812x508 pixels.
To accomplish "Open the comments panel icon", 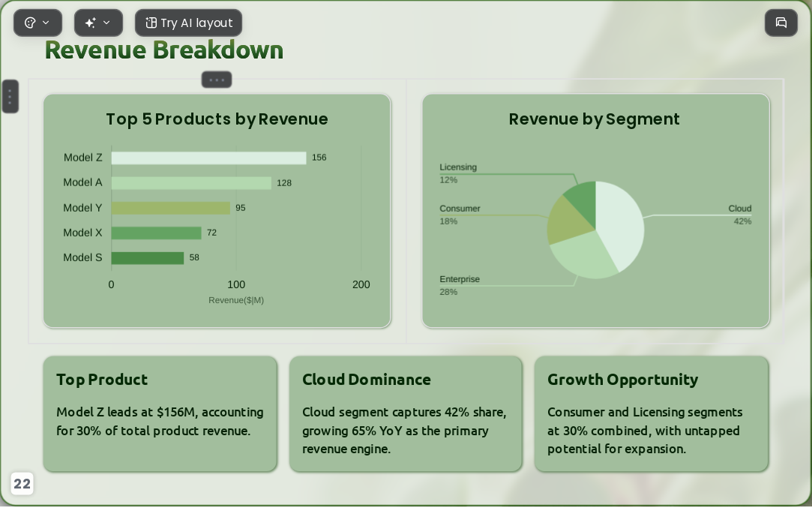I will pos(781,23).
